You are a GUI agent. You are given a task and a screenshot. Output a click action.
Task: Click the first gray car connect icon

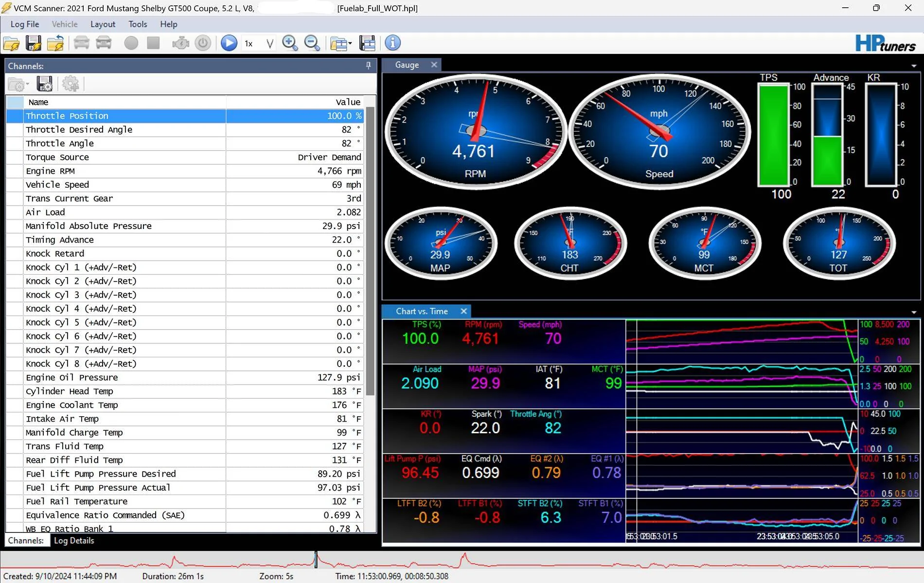(81, 43)
